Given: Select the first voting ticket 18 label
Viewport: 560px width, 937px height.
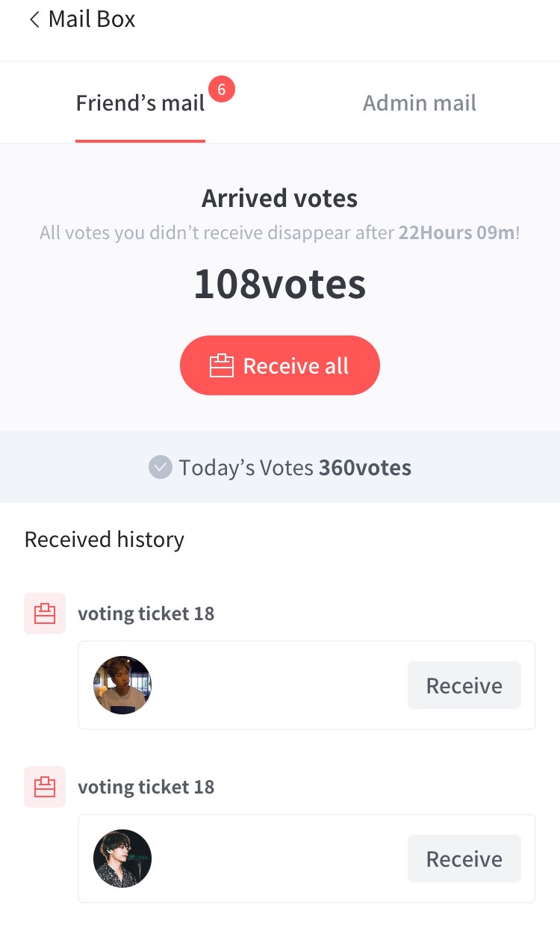Looking at the screenshot, I should click(x=146, y=614).
